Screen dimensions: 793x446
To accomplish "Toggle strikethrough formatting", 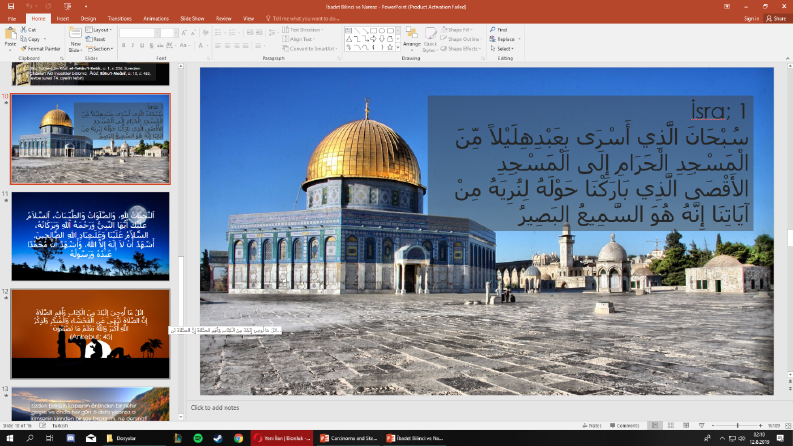I will [160, 46].
